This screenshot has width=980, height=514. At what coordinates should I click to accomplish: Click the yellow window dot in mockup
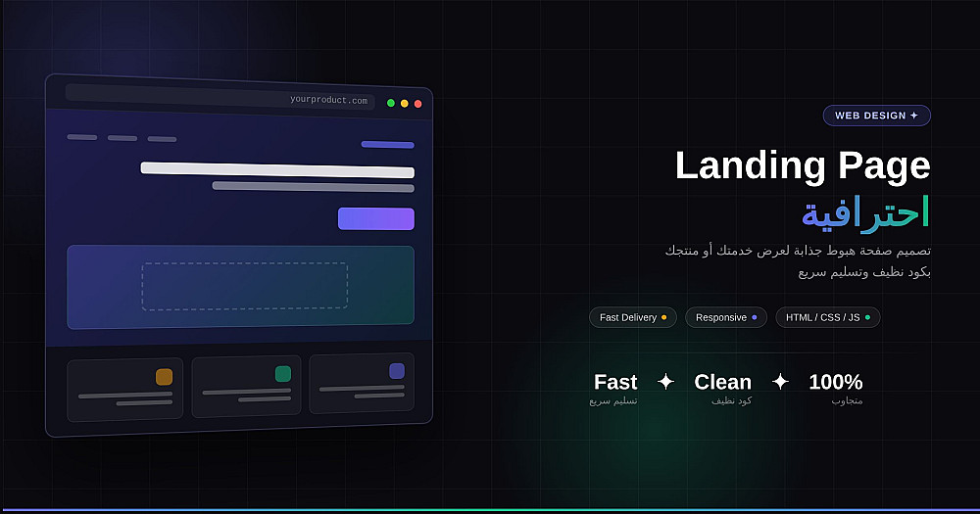[405, 104]
